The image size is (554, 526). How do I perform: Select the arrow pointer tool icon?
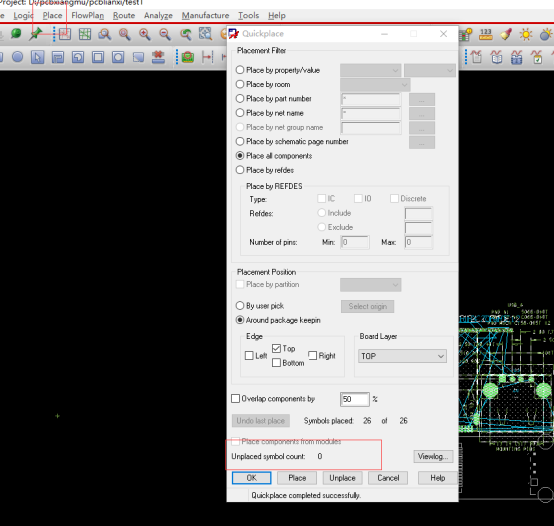coord(37,57)
